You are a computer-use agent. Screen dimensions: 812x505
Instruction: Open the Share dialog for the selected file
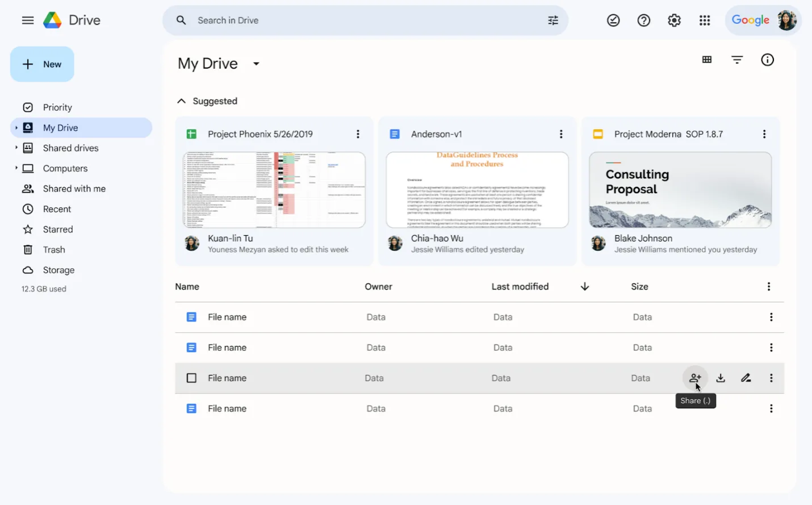[x=695, y=378]
